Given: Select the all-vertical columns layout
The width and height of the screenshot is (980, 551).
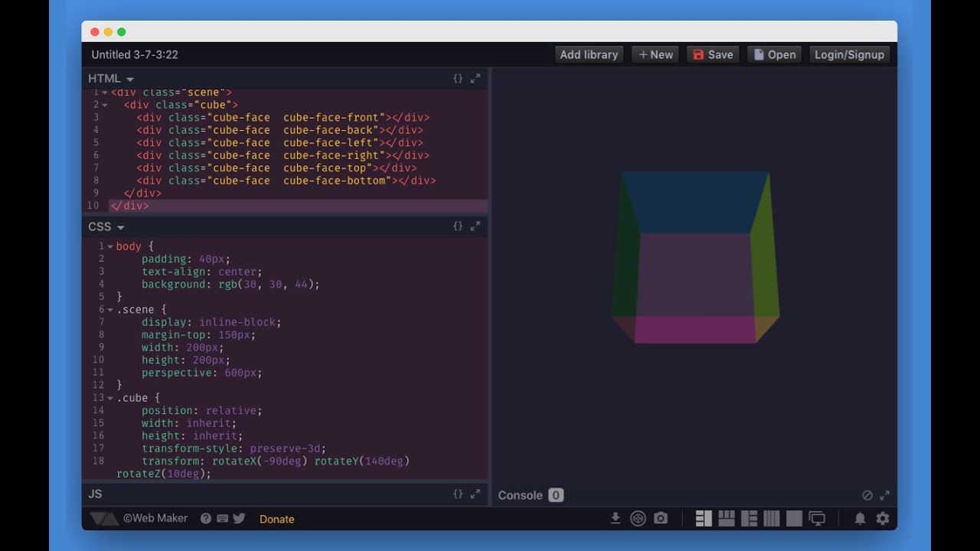Looking at the screenshot, I should coord(772,519).
